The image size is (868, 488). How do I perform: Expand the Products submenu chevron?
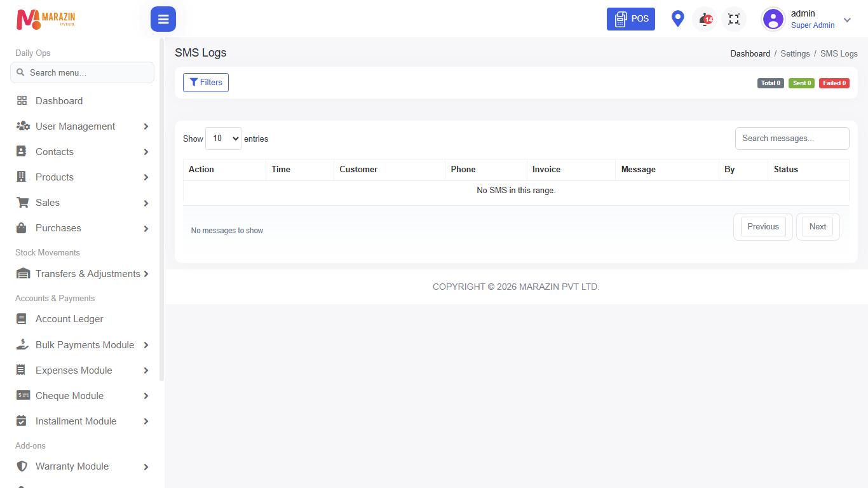tap(146, 177)
